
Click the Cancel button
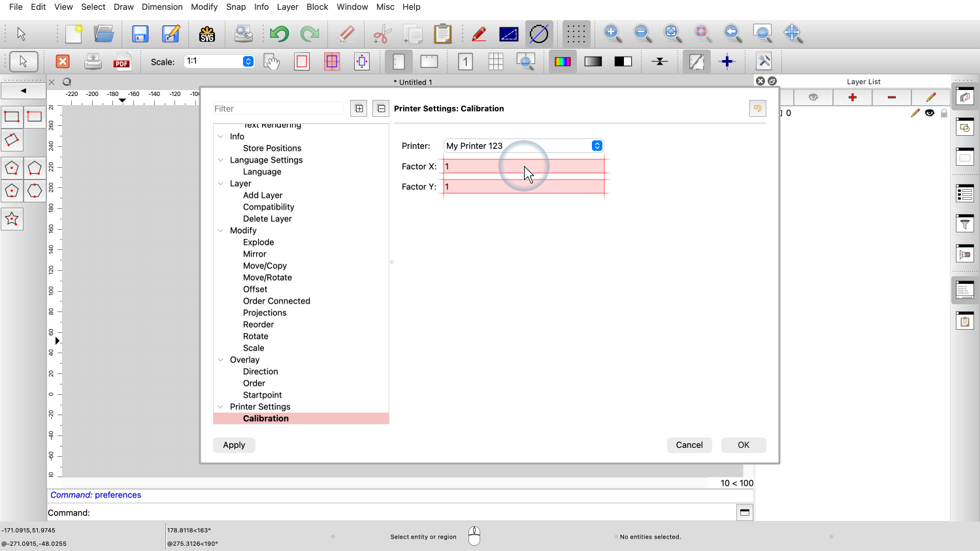(x=689, y=445)
